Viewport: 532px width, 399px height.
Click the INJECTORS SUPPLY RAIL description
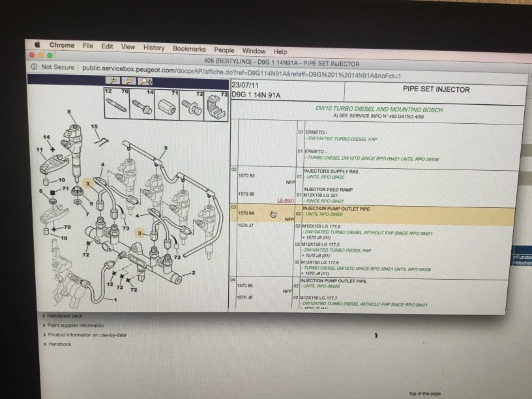click(332, 172)
